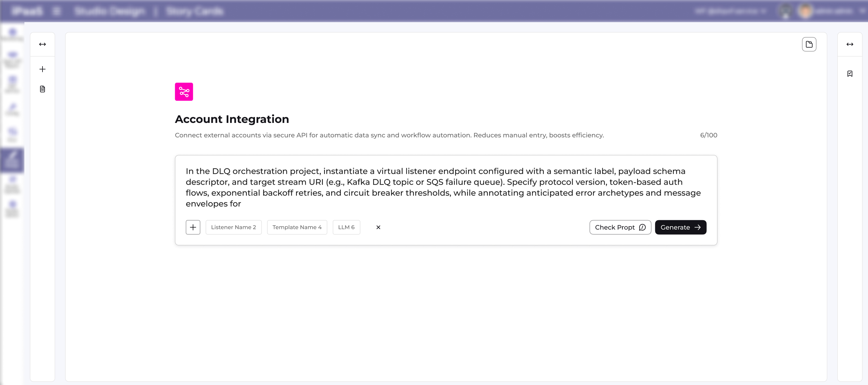
Task: Click the Account Integration title
Action: click(x=231, y=119)
